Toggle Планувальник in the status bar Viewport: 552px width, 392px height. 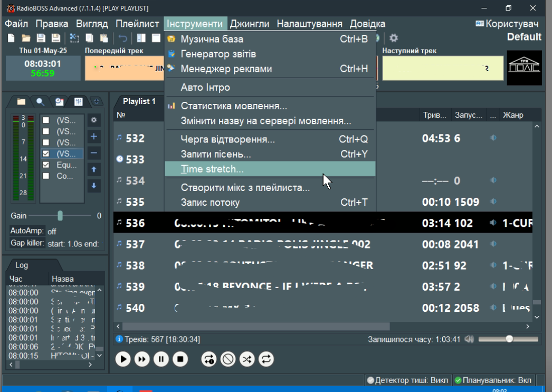click(x=493, y=380)
